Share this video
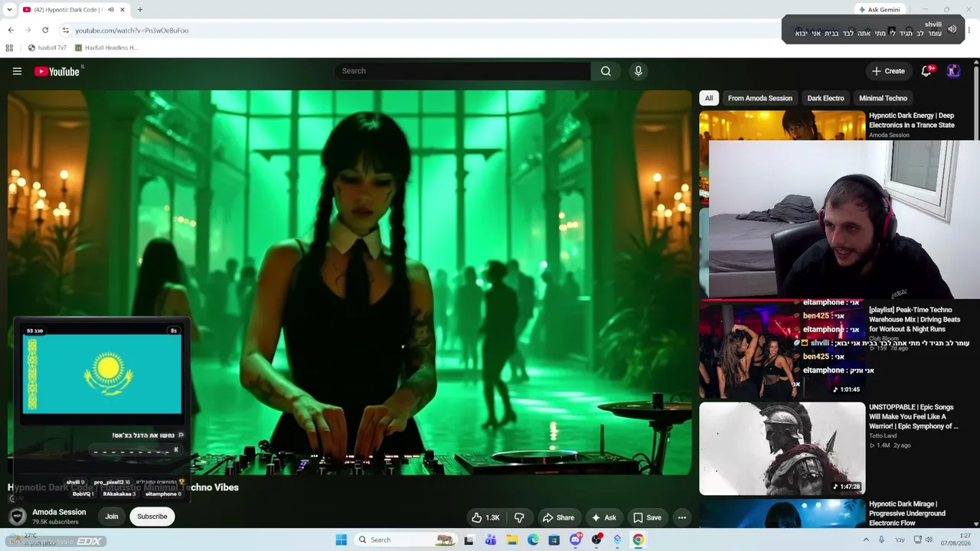Screen dimensions: 980x551 tap(558, 517)
